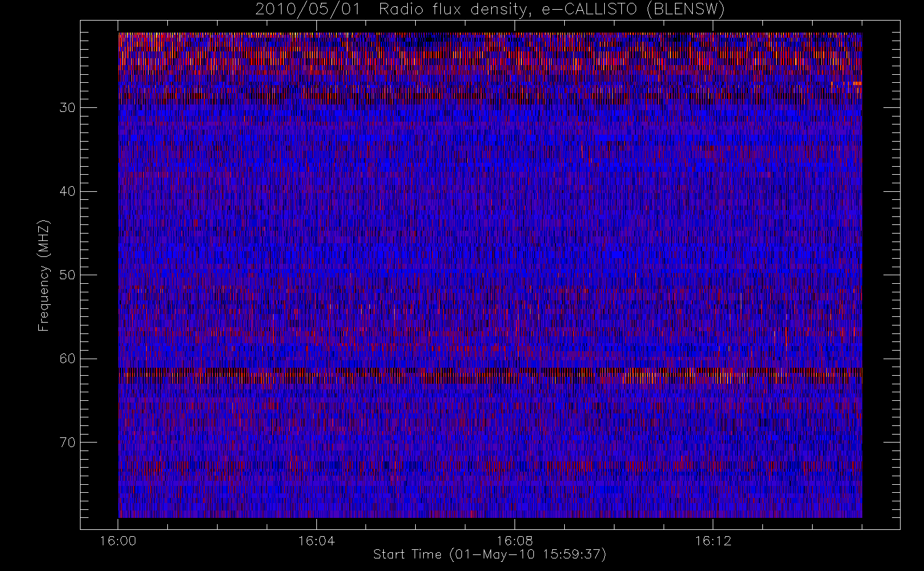
Task: Click the plot title mentioning e-CALLISTO (BLENSW)
Action: (490, 10)
